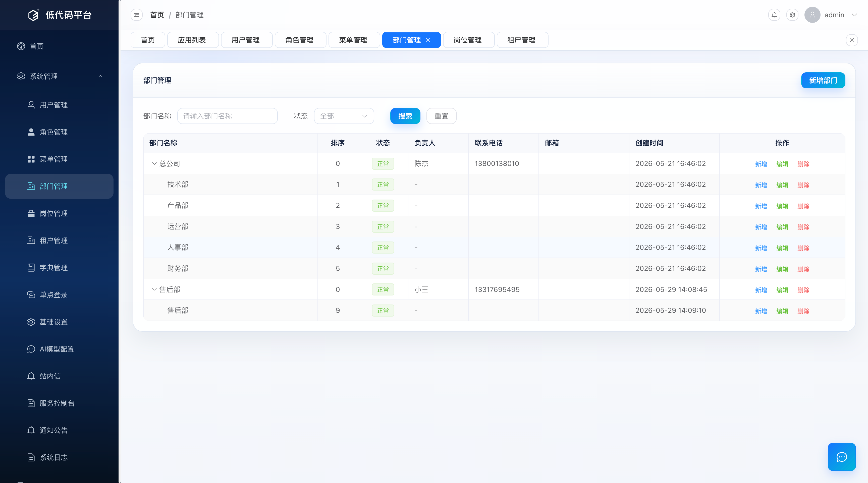The height and width of the screenshot is (483, 868).
Task: Click the admin avatar icon
Action: [x=812, y=15]
